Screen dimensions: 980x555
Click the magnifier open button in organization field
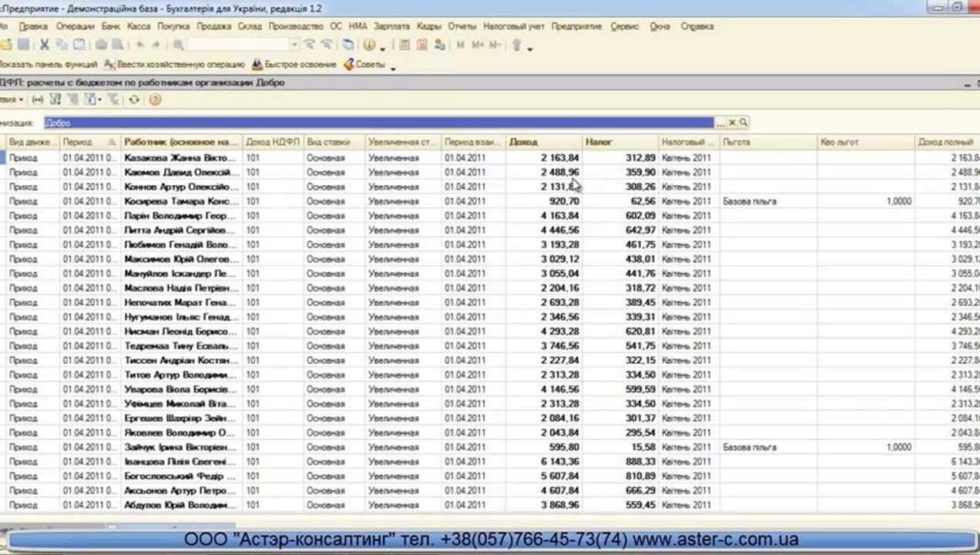click(743, 123)
